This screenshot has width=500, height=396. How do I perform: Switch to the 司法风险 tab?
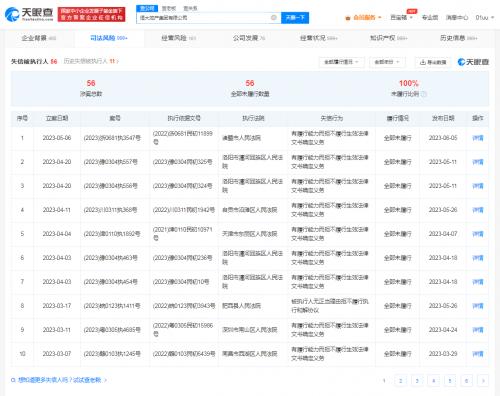tap(109, 38)
